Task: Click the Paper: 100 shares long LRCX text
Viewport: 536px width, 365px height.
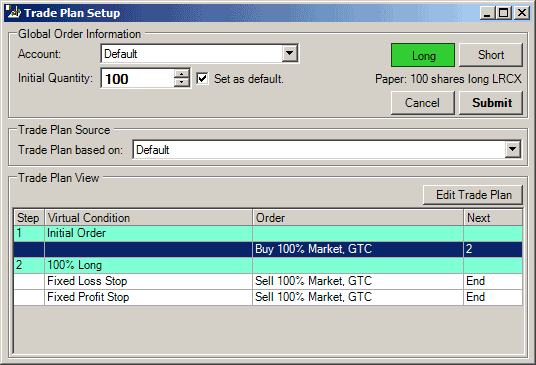Action: pos(448,79)
